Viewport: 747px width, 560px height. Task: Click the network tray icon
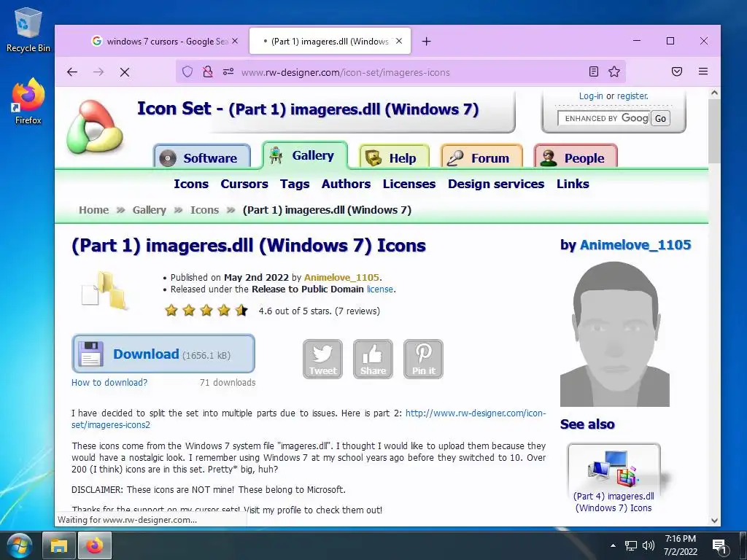[x=631, y=545]
